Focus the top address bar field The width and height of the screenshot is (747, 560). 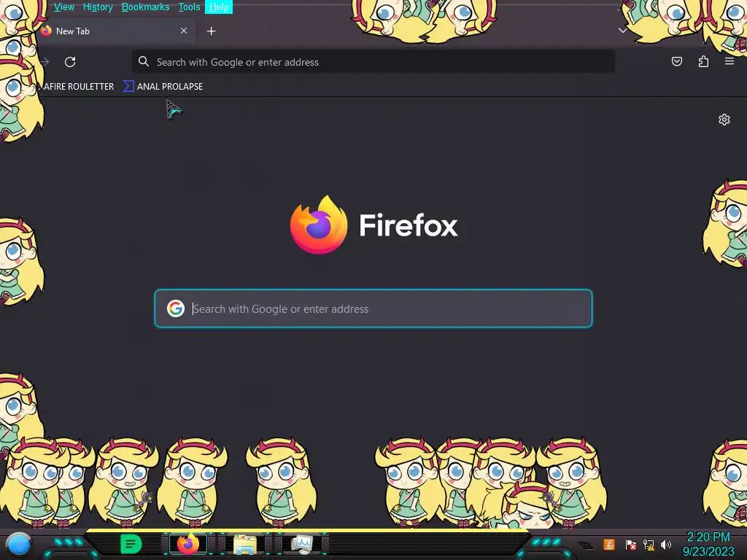[x=373, y=62]
